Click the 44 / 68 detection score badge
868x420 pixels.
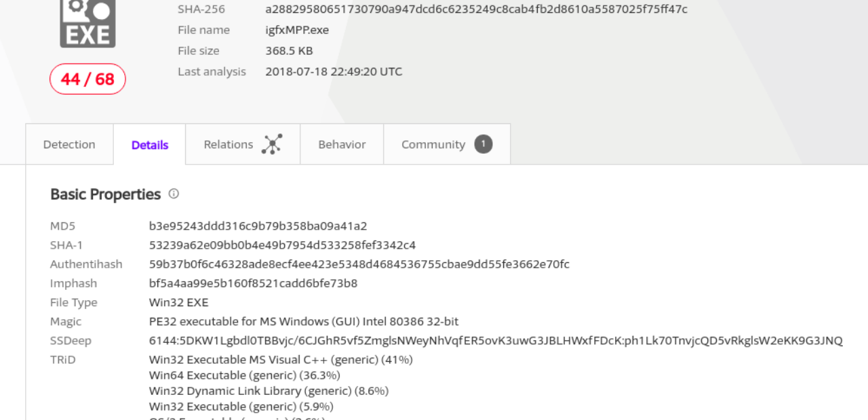tap(87, 79)
